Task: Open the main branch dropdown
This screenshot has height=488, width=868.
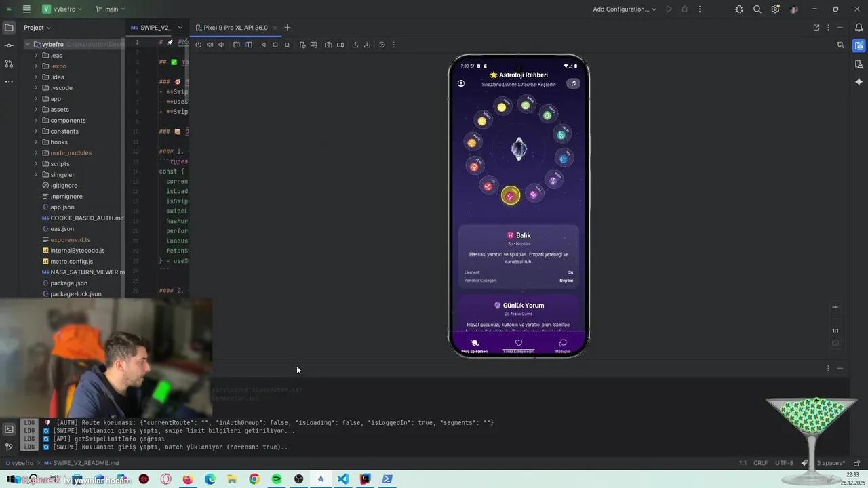Action: pyautogui.click(x=111, y=9)
